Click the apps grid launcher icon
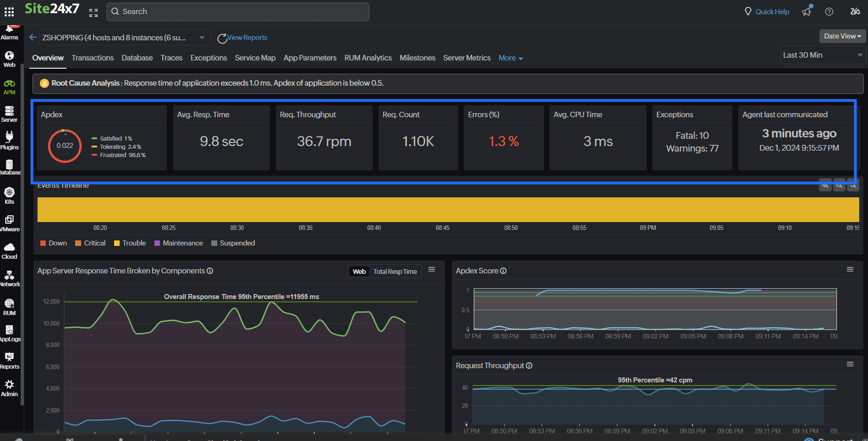Viewport: 868px width, 441px height. coord(9,12)
